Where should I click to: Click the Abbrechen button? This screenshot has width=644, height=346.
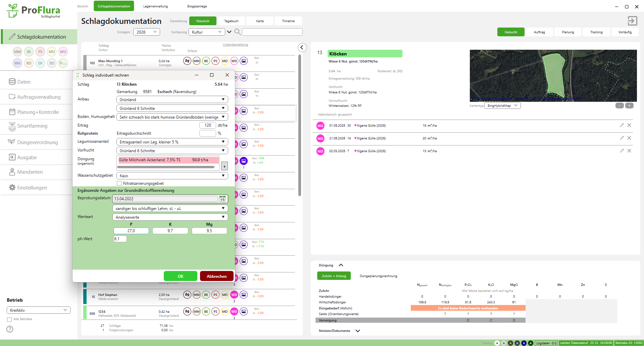tap(216, 276)
